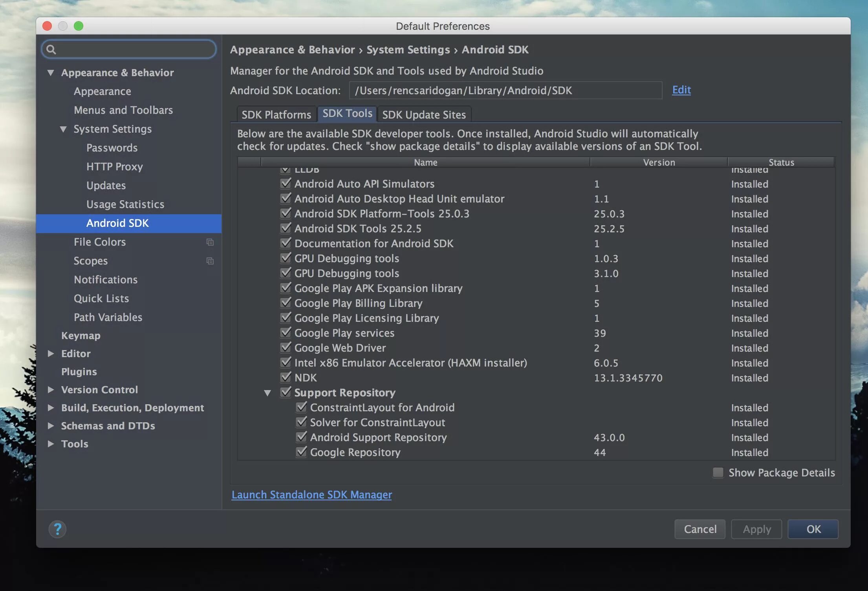The image size is (868, 591).
Task: Click the Android SDK Location path field
Action: 505,91
